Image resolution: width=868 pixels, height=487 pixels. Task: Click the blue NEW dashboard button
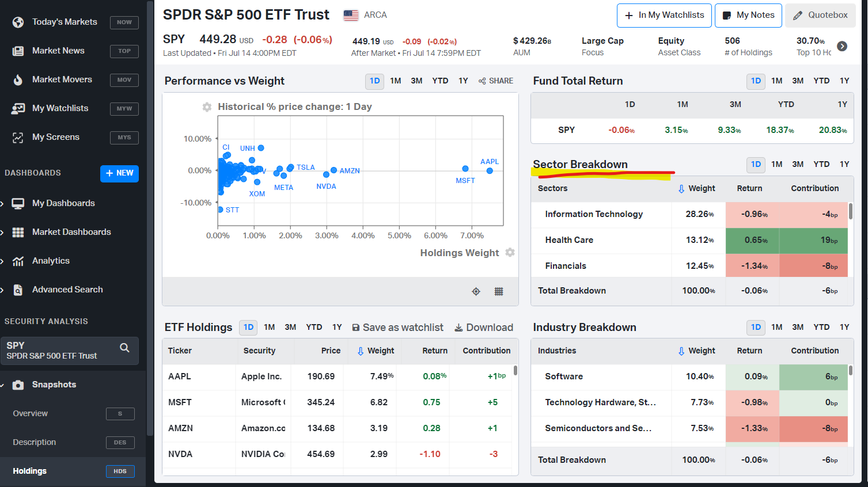(119, 173)
